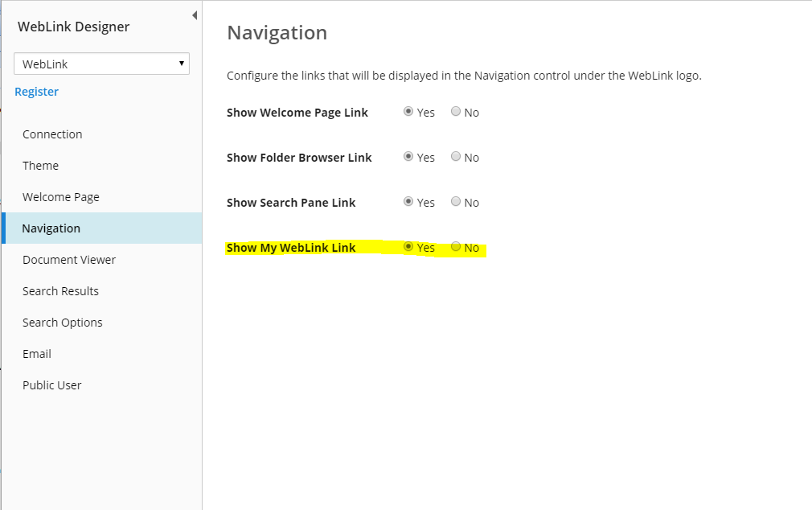This screenshot has height=510, width=812.
Task: Open Document Viewer settings
Action: click(x=69, y=260)
